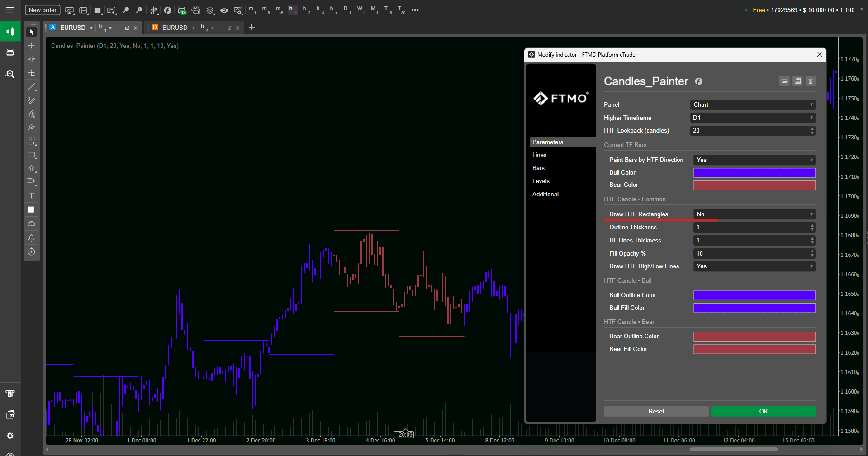Click the save parameters floppy disk icon
This screenshot has width=868, height=456.
(x=797, y=81)
